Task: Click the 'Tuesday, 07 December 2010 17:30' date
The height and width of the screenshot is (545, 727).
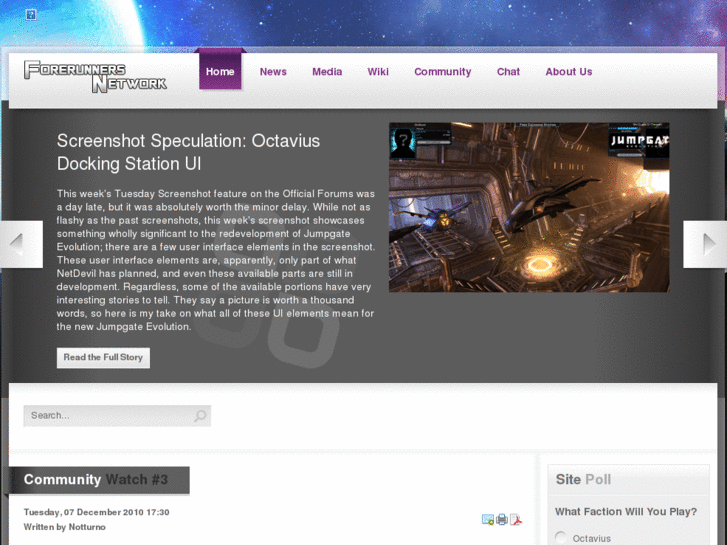Action: click(96, 513)
